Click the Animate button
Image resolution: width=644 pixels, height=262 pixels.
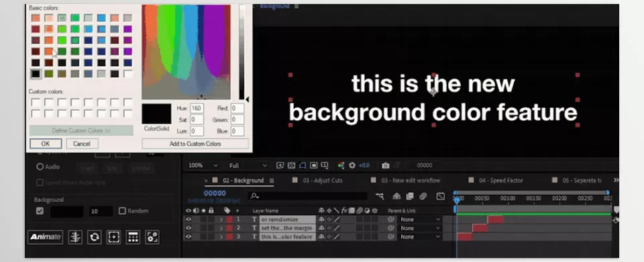coord(45,237)
